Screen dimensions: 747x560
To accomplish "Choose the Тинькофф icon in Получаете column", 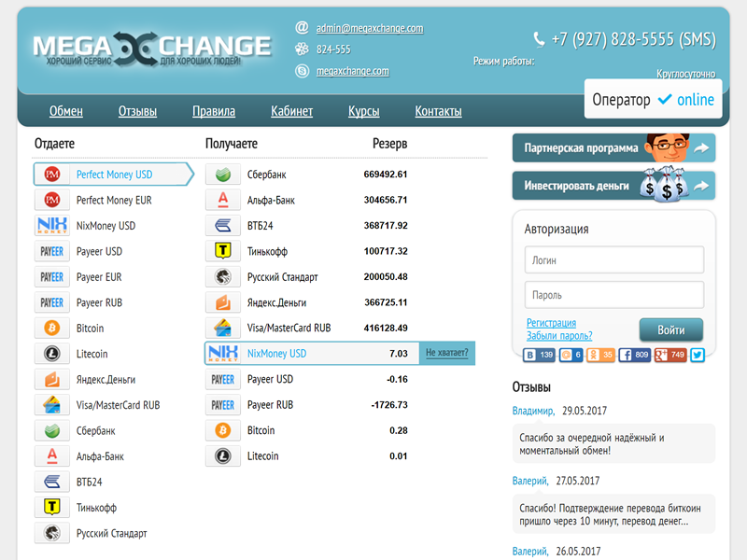I will (222, 251).
